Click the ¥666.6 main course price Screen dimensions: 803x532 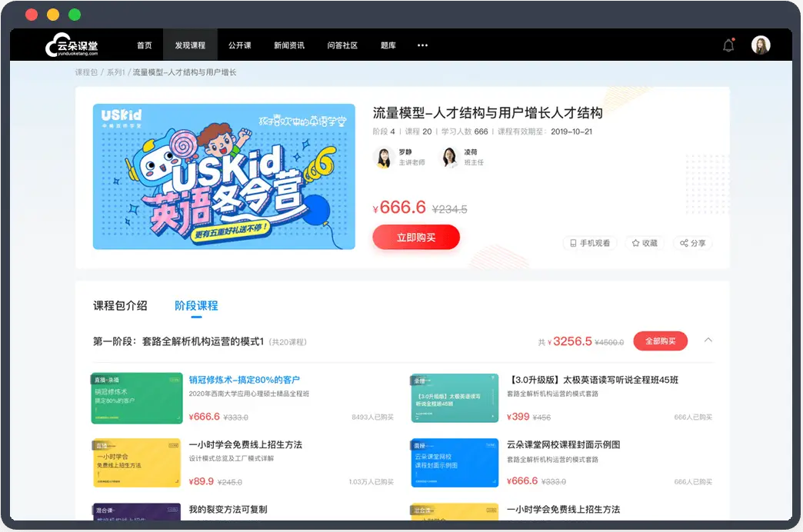[x=399, y=208]
